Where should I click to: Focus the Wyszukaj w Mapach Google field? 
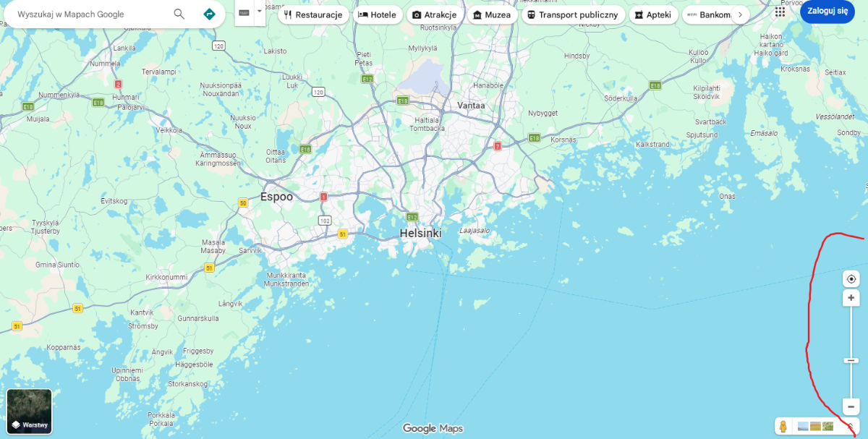(90, 14)
